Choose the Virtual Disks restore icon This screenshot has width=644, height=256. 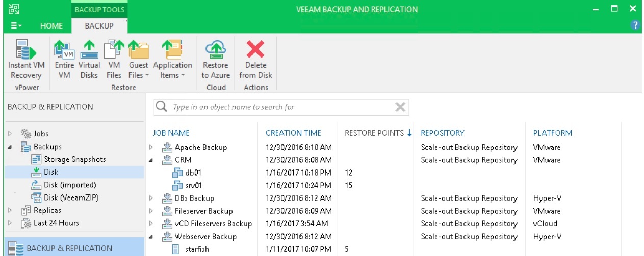[x=89, y=49]
